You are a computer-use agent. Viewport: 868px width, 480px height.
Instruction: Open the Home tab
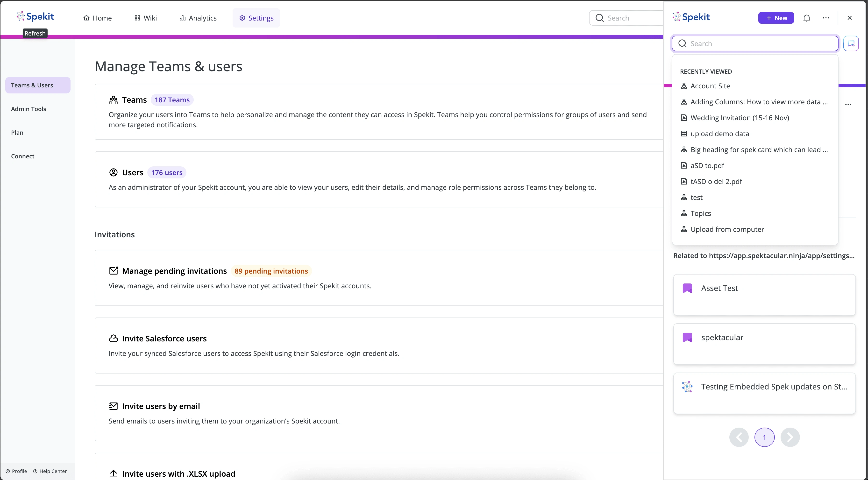pyautogui.click(x=97, y=18)
